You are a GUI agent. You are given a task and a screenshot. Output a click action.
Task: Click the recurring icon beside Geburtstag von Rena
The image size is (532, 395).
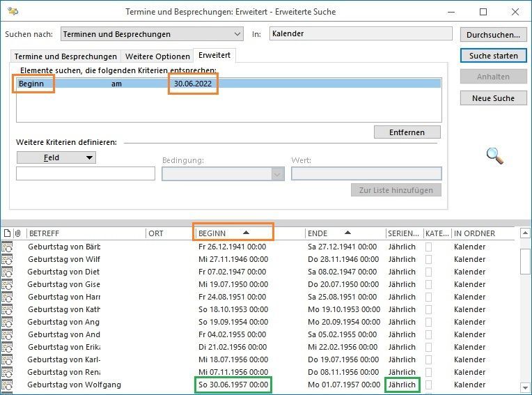click(7, 372)
